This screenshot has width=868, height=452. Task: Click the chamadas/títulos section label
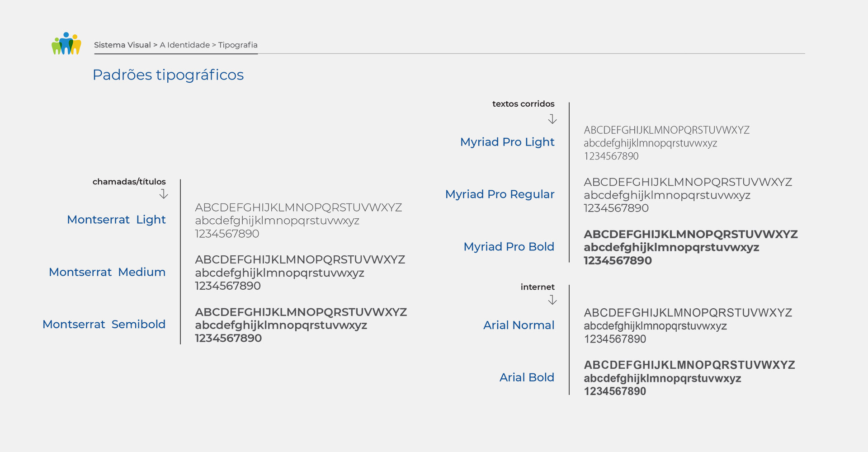point(129,182)
